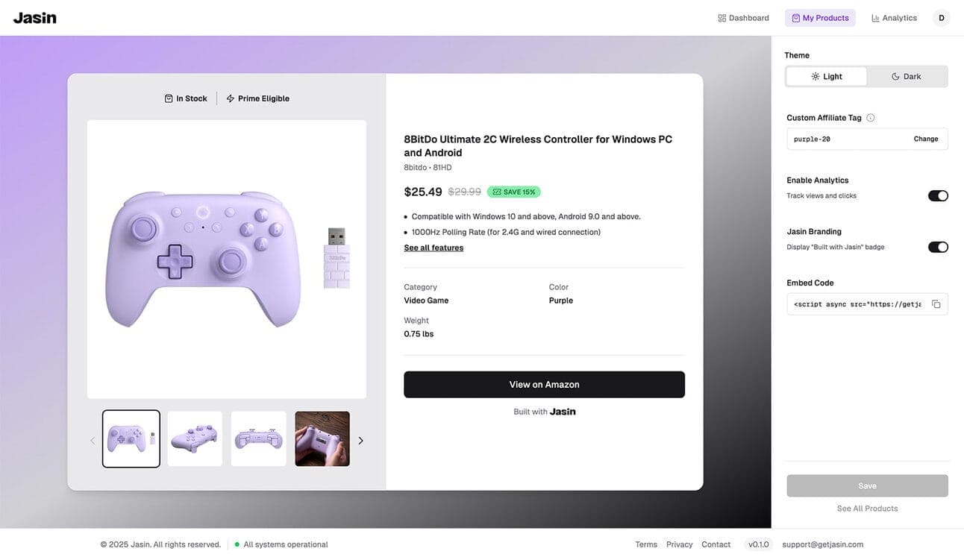This screenshot has height=560, width=964.
Task: Click the Prime Eligible lightning badge
Action: 257,98
